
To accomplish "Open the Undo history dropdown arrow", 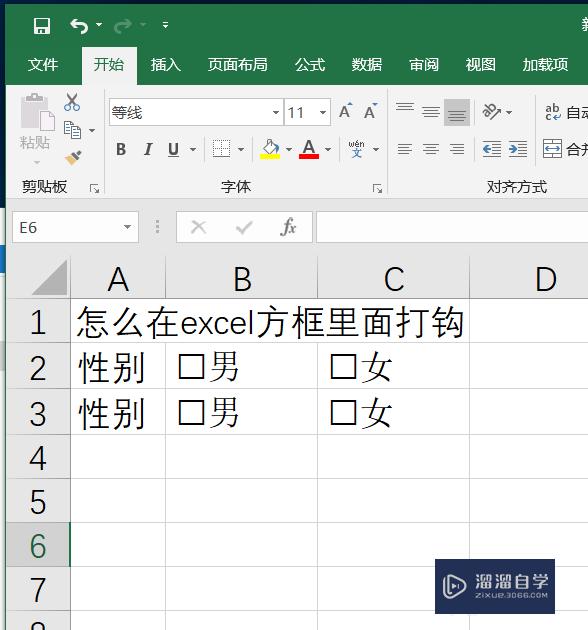I will [99, 25].
